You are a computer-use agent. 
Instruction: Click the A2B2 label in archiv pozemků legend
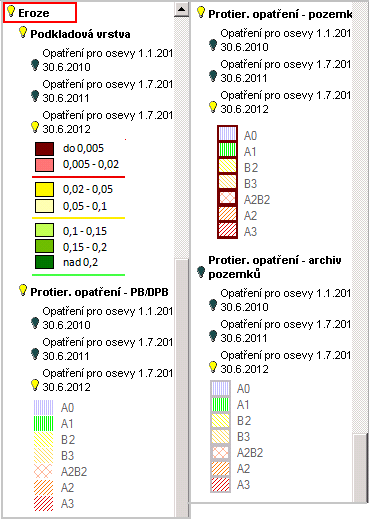tap(250, 453)
